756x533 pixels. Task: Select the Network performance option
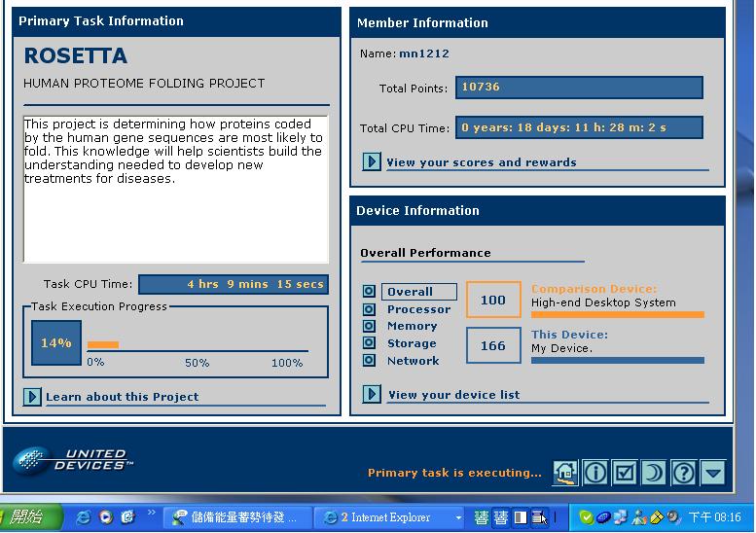coord(369,361)
